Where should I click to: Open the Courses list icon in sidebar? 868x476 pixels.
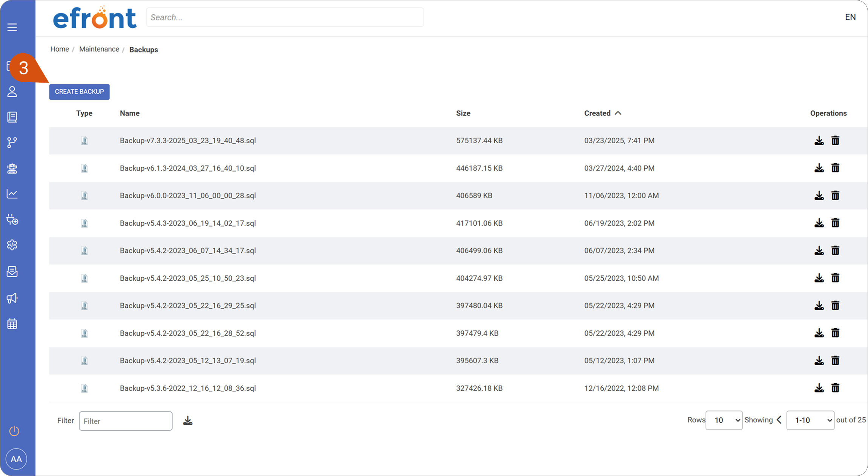tap(12, 117)
